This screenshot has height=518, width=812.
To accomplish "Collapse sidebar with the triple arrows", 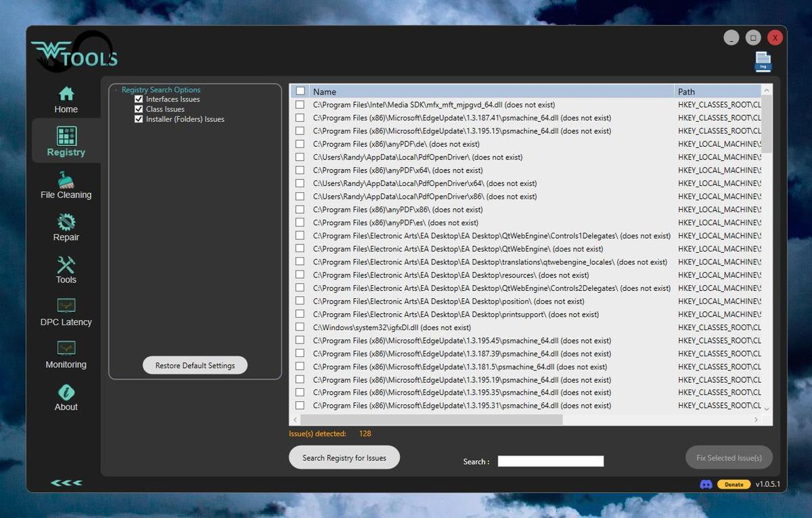I will [66, 483].
